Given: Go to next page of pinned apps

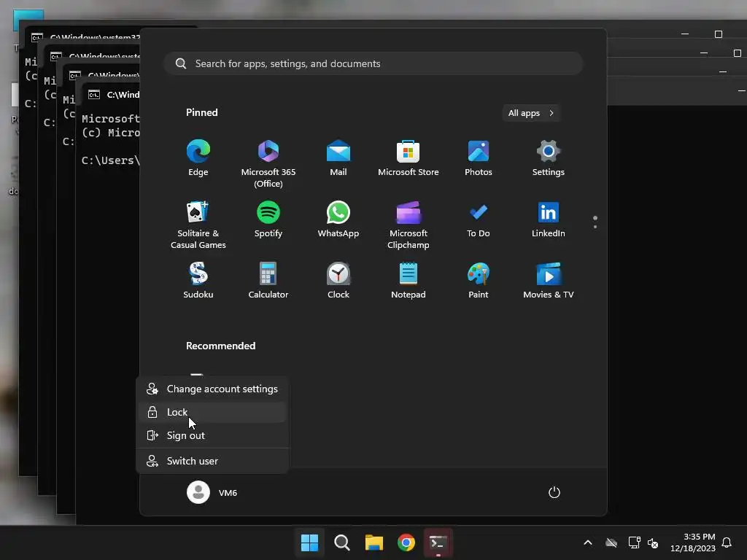Looking at the screenshot, I should coord(595,227).
